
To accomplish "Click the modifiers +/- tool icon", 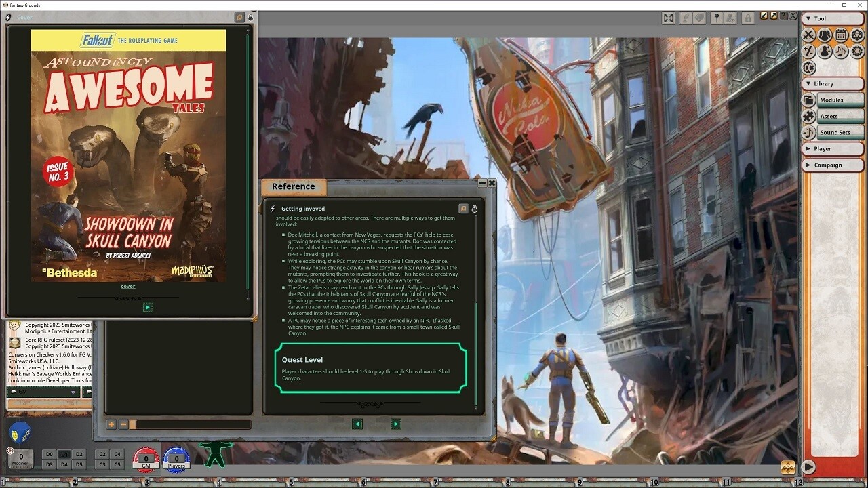I will coord(809,51).
